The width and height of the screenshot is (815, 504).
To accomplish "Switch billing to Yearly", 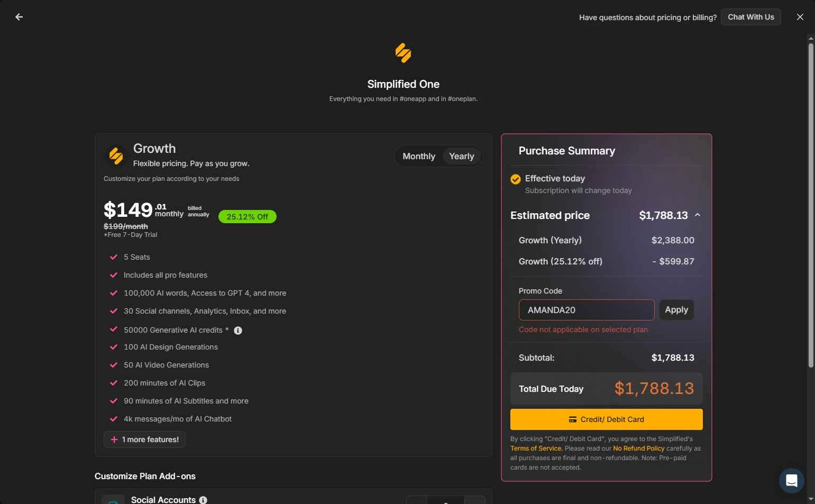I will pyautogui.click(x=461, y=156).
